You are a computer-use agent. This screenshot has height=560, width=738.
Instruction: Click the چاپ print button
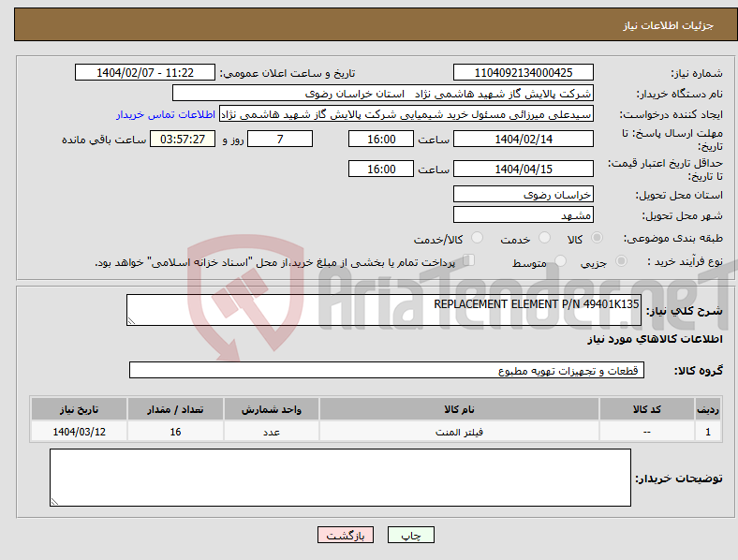pos(411,535)
